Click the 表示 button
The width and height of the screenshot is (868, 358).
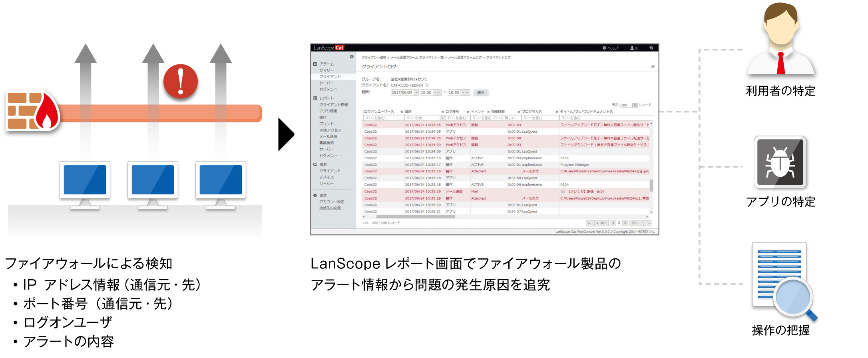[481, 92]
